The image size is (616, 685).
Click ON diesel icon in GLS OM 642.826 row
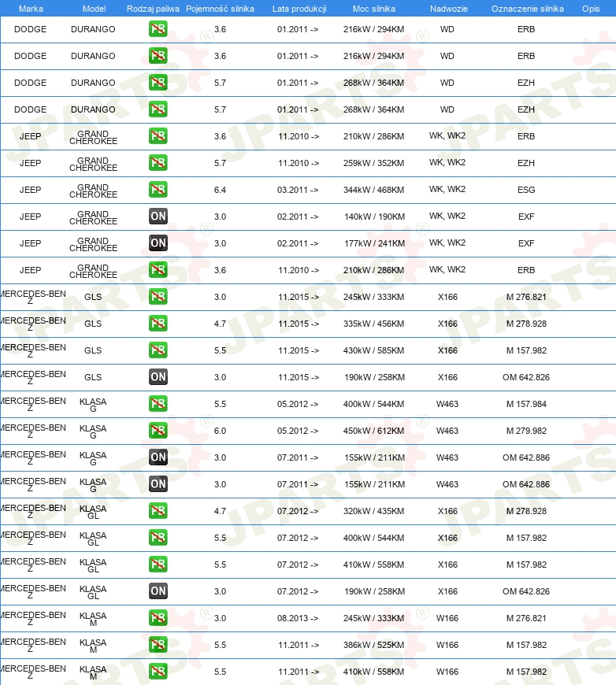(x=158, y=376)
